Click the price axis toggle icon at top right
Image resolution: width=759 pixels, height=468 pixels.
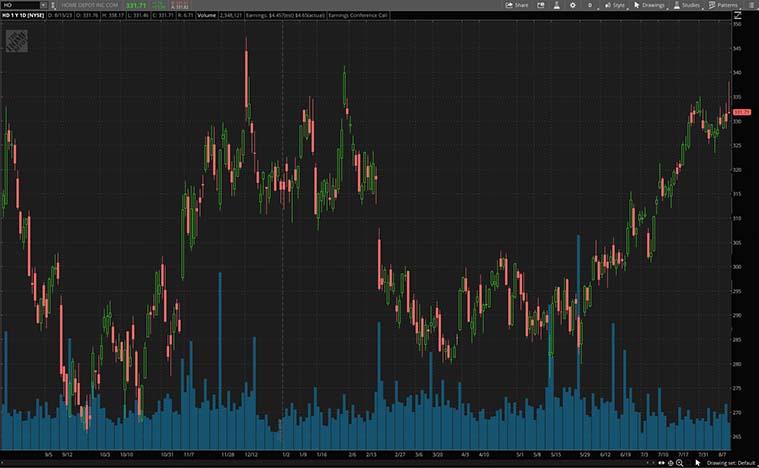coord(737,17)
